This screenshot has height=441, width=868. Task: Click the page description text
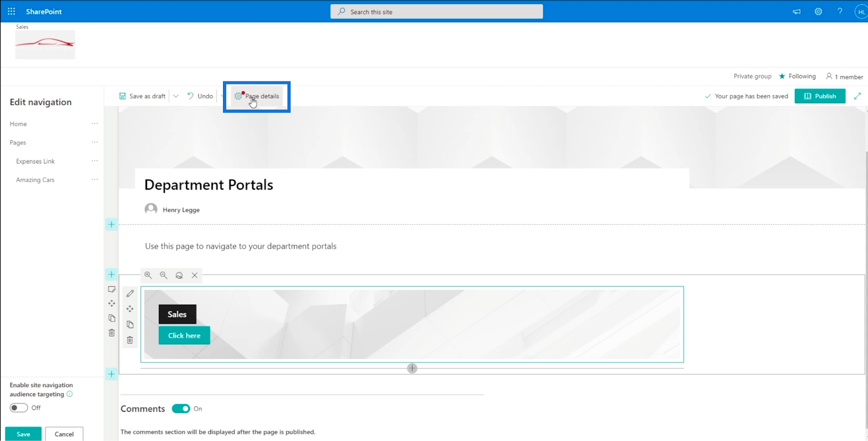point(241,247)
